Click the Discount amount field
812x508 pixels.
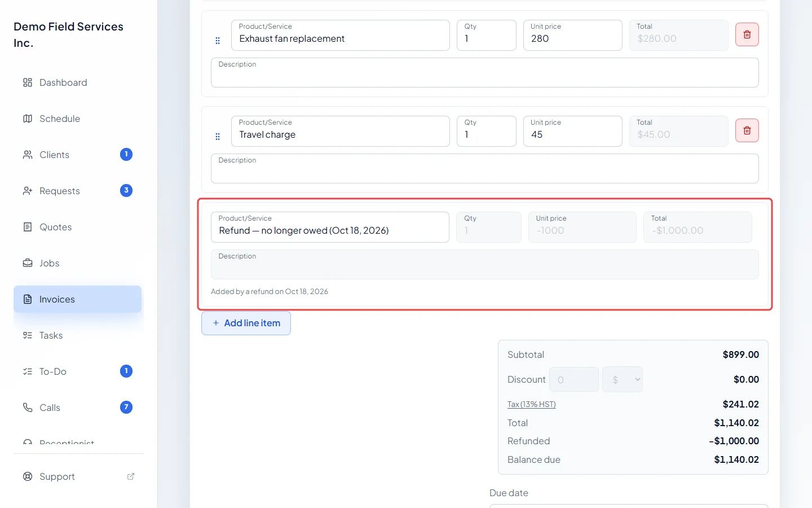574,379
